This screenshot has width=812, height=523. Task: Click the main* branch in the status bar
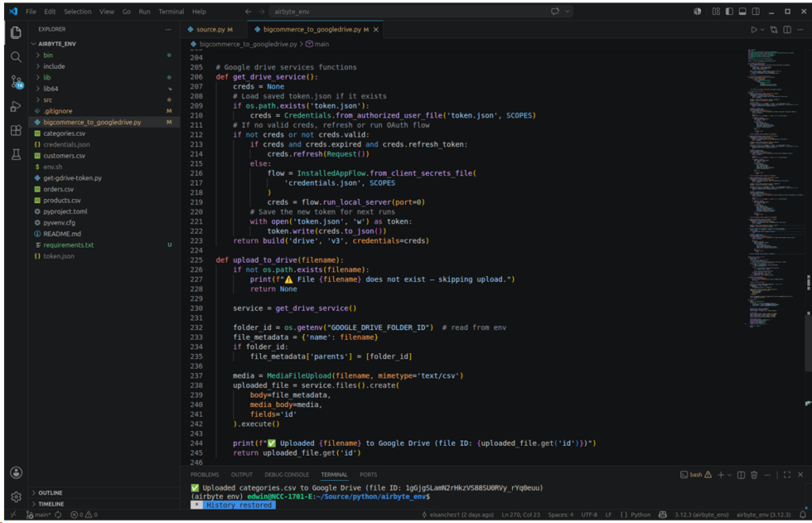point(39,515)
